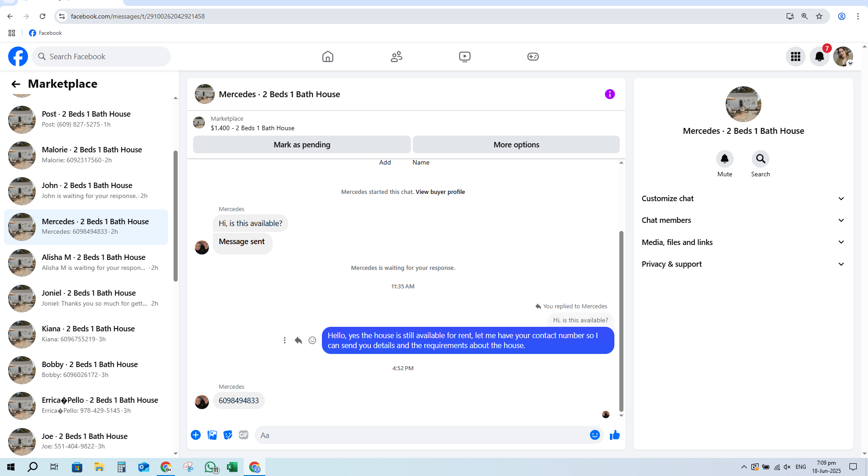Show hidden system tray icons
Image resolution: width=868 pixels, height=476 pixels.
pyautogui.click(x=744, y=467)
